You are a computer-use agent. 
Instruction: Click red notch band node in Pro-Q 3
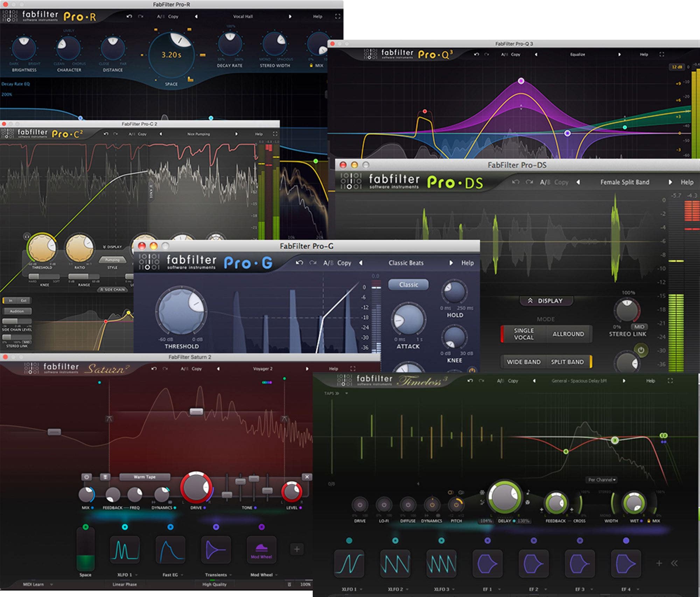click(x=425, y=111)
